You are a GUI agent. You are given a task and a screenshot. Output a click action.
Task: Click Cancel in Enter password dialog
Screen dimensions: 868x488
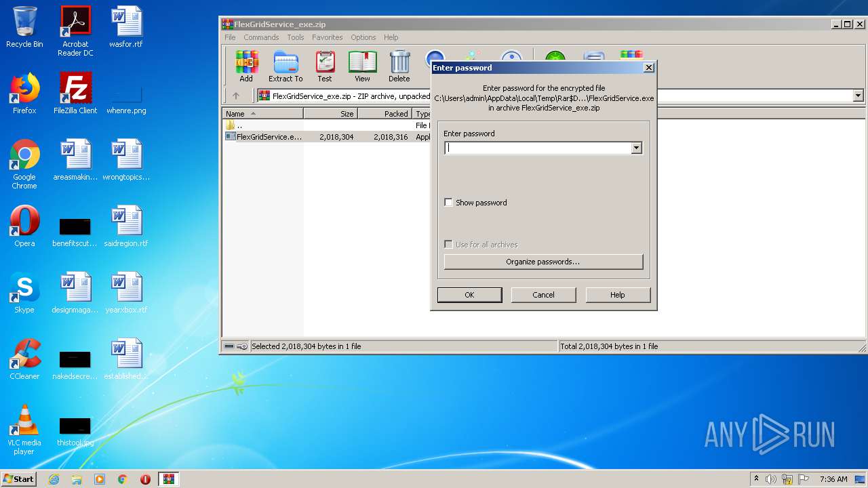click(x=543, y=295)
